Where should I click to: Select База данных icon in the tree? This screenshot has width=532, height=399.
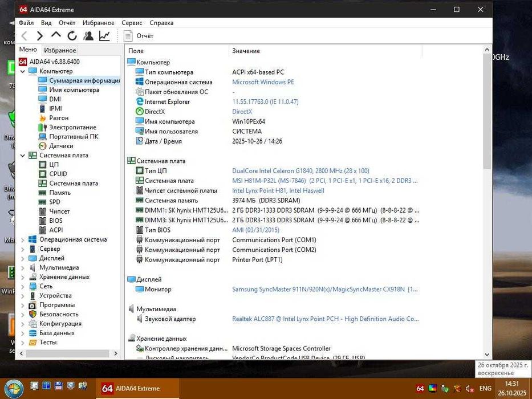point(33,333)
